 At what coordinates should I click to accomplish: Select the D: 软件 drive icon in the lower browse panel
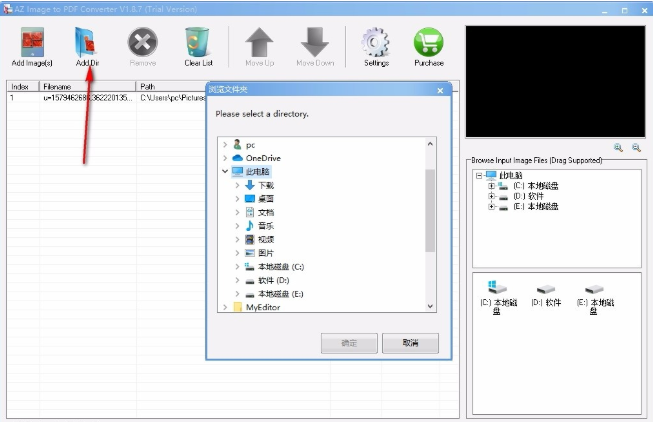546,289
